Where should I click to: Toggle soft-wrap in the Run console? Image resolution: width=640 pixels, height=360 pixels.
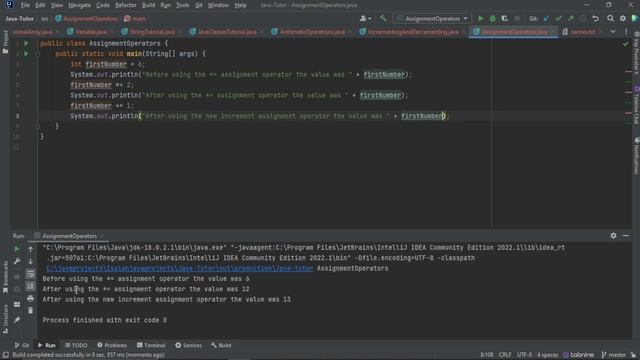[x=31, y=274]
